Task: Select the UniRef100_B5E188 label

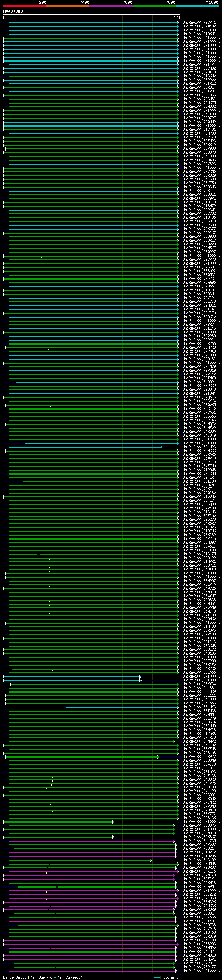Action: point(199,940)
